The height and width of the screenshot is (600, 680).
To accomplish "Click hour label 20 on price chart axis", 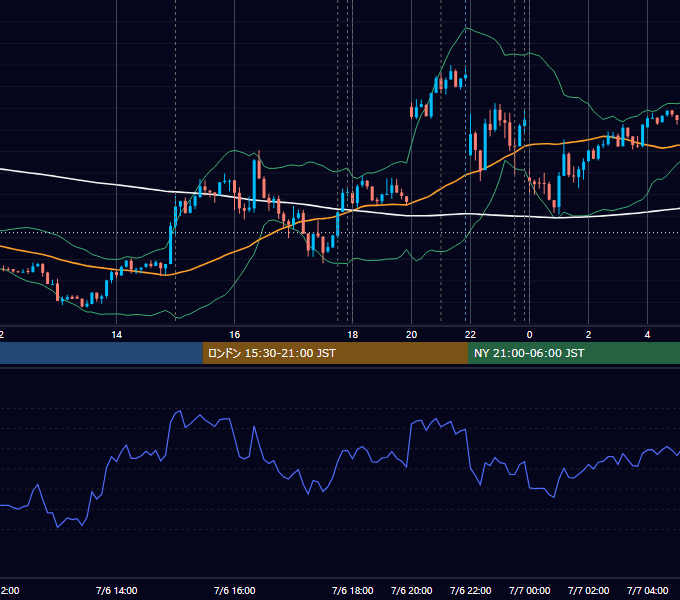I will click(x=412, y=335).
